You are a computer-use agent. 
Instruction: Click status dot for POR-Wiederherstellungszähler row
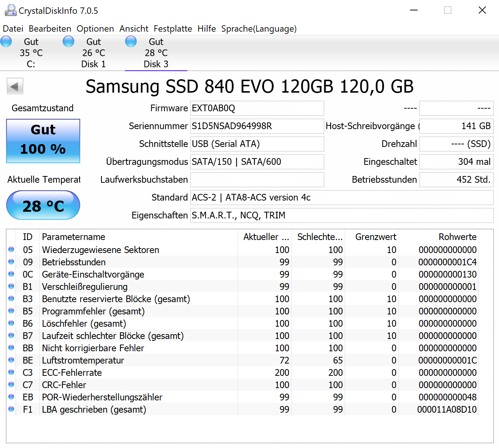(x=11, y=397)
